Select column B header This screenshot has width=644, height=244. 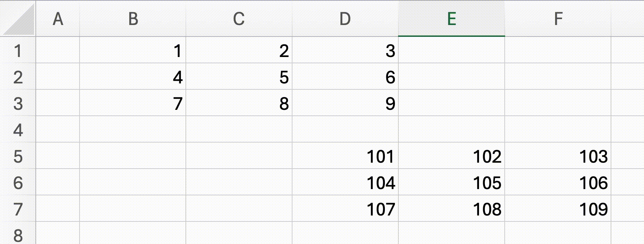tap(133, 18)
